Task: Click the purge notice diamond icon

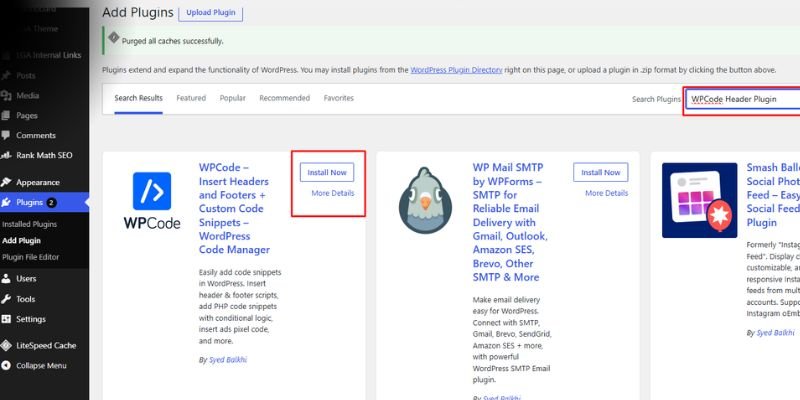Action: click(113, 38)
